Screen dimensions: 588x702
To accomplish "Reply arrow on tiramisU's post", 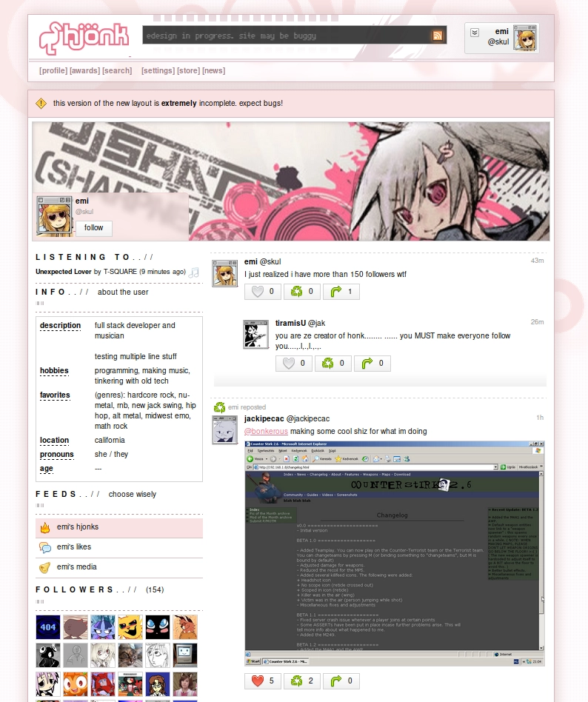I will pyautogui.click(x=372, y=363).
